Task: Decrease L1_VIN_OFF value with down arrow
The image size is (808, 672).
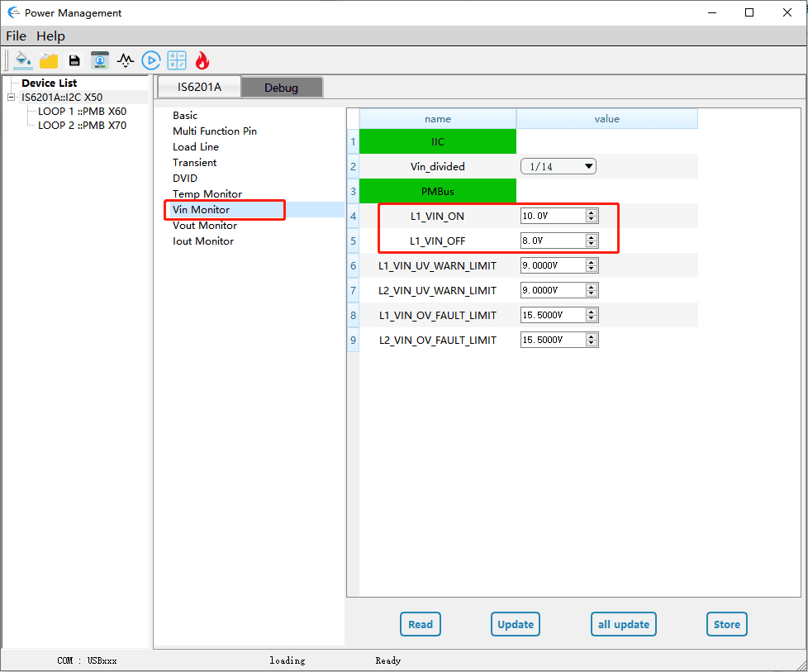Action: [x=591, y=244]
